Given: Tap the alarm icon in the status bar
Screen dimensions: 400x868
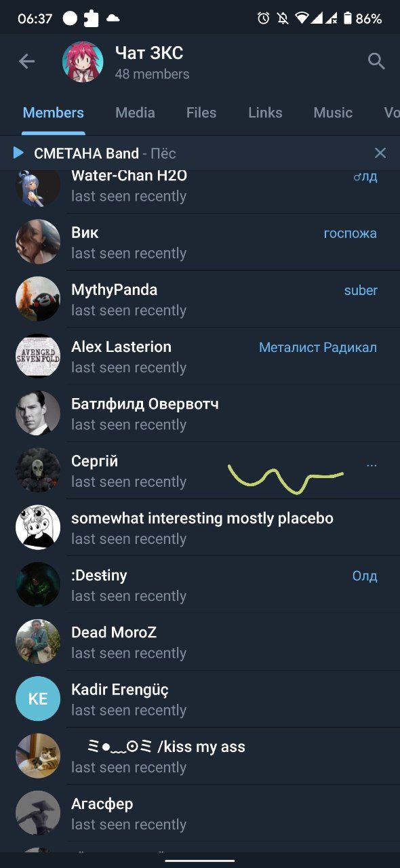Looking at the screenshot, I should [263, 18].
